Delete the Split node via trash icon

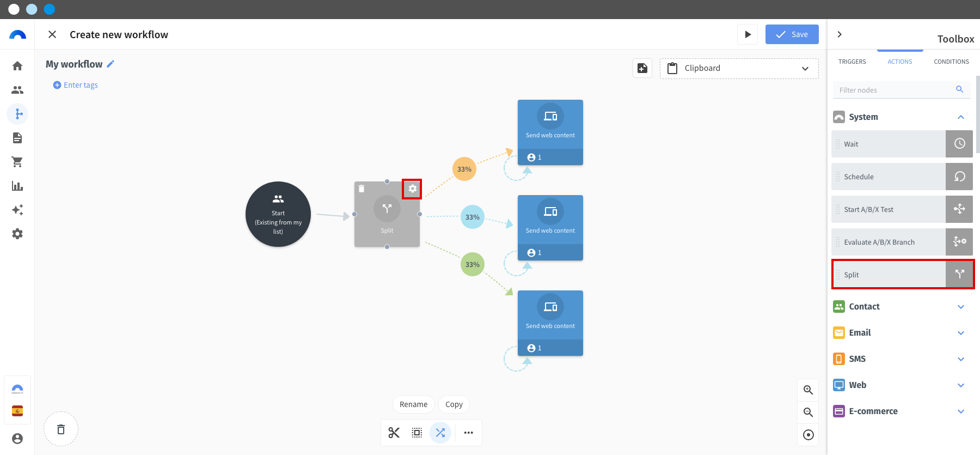click(362, 189)
